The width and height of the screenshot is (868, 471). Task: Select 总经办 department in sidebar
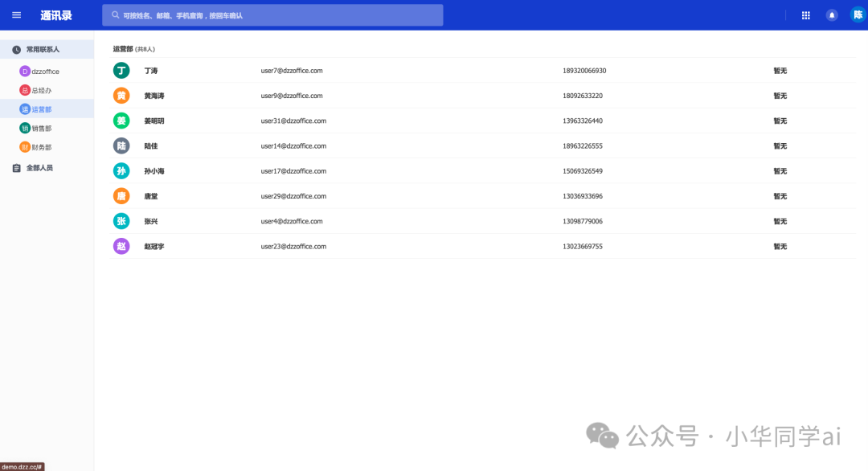(41, 91)
